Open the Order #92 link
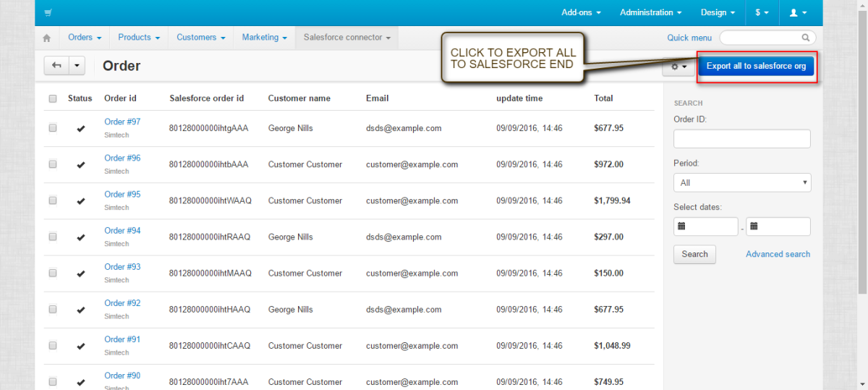 (x=122, y=302)
